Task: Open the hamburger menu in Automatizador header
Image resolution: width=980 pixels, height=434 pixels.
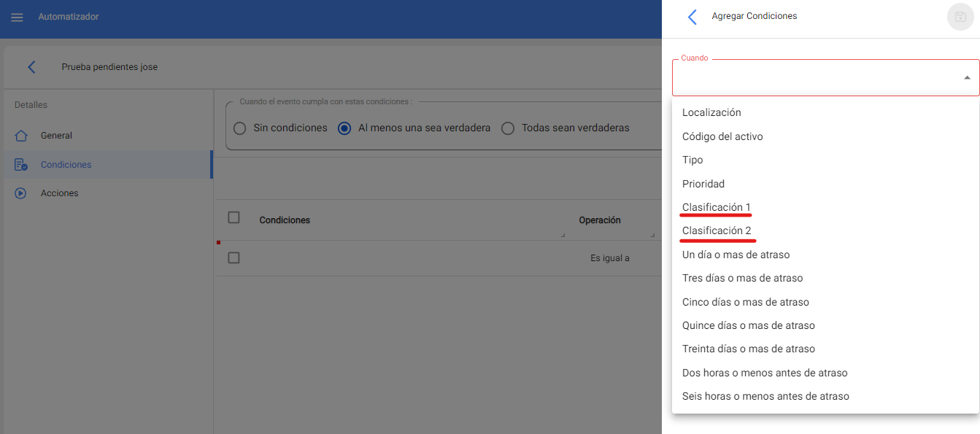Action: [x=17, y=18]
